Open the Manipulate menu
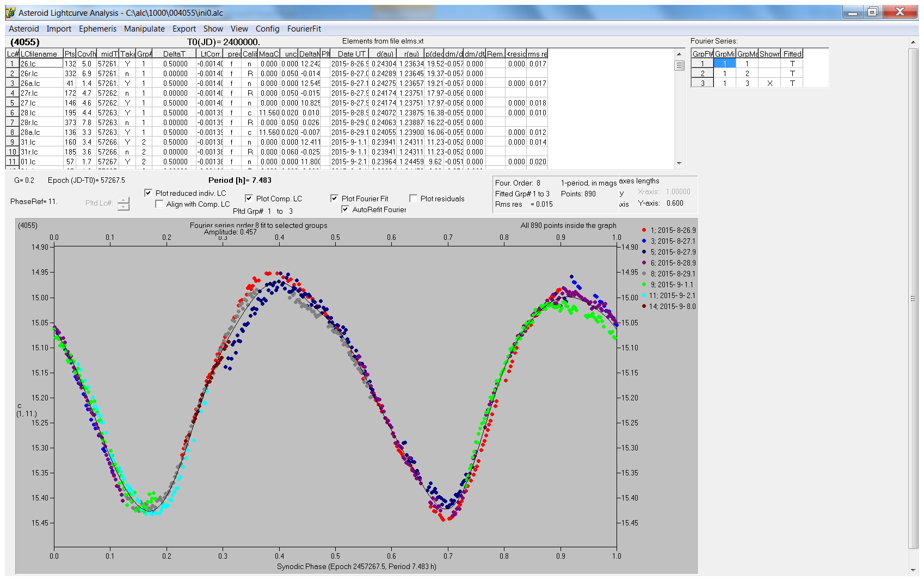Image resolution: width=924 pixels, height=581 pixels. click(144, 29)
